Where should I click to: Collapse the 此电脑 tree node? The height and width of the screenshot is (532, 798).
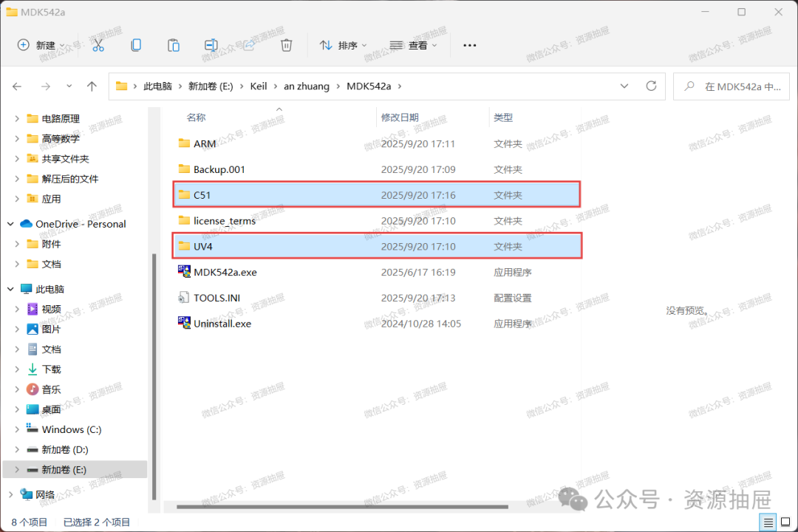click(10, 289)
